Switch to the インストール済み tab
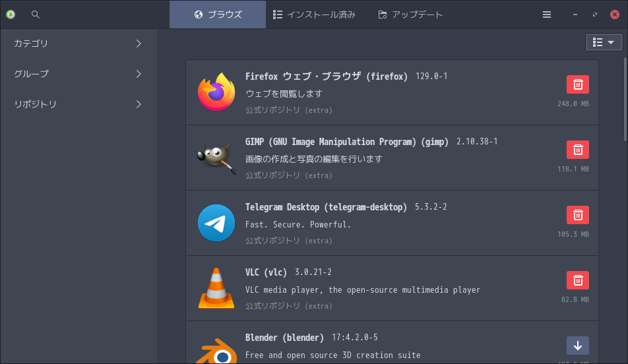The width and height of the screenshot is (628, 364). pyautogui.click(x=315, y=15)
